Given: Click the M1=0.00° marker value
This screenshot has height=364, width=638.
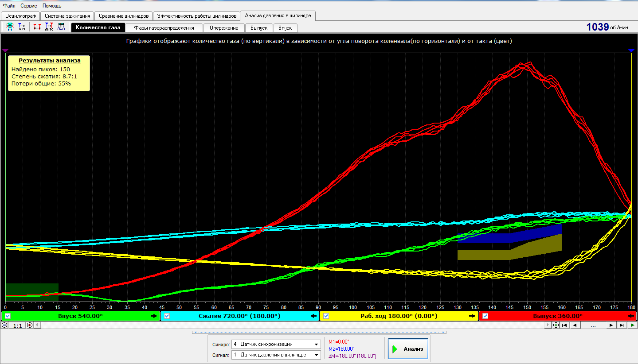Looking at the screenshot, I should (339, 341).
